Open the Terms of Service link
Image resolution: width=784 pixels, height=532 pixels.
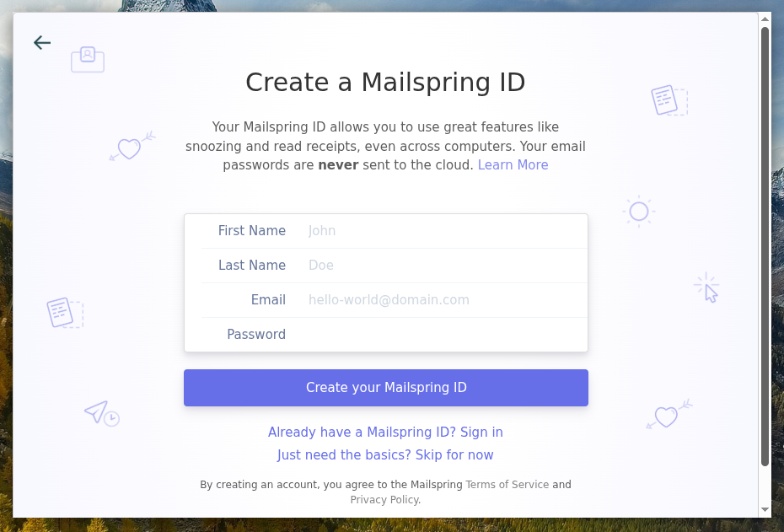[507, 484]
